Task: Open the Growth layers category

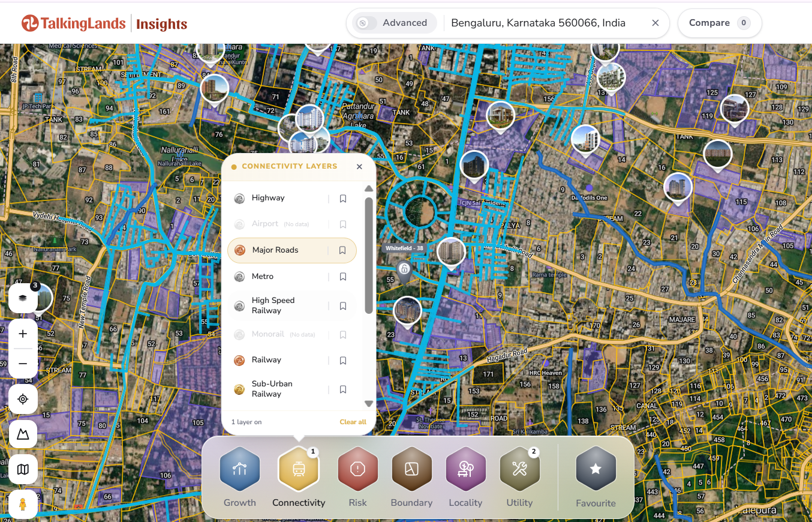Action: [x=240, y=469]
